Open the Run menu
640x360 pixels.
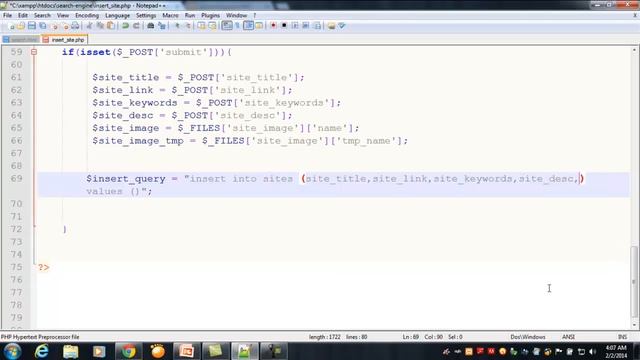[x=190, y=15]
